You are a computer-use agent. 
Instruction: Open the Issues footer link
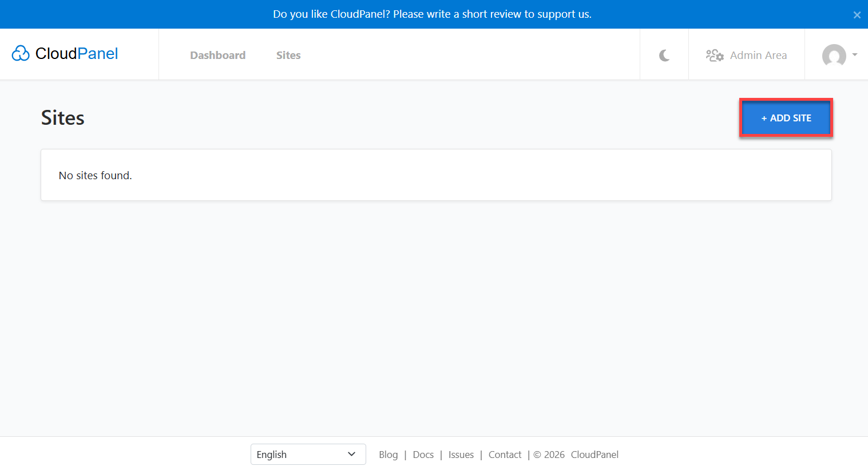tap(461, 455)
